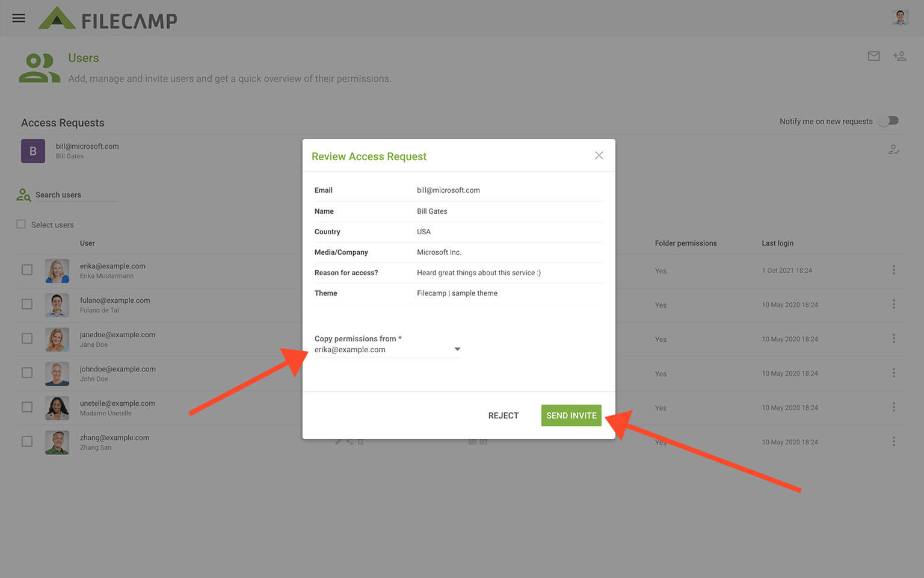Open three-dot menu for Jane Doe row
This screenshot has height=578, width=924.
893,339
